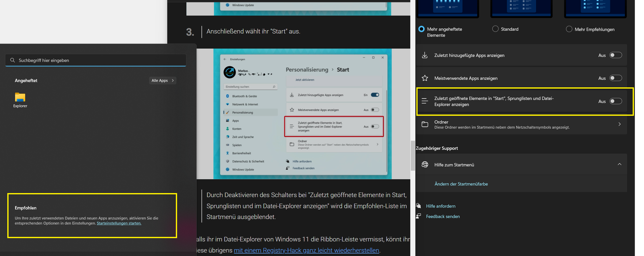Image resolution: width=644 pixels, height=256 pixels.
Task: Click Jetzt aktivieren in article screenshot
Action: 305,80
